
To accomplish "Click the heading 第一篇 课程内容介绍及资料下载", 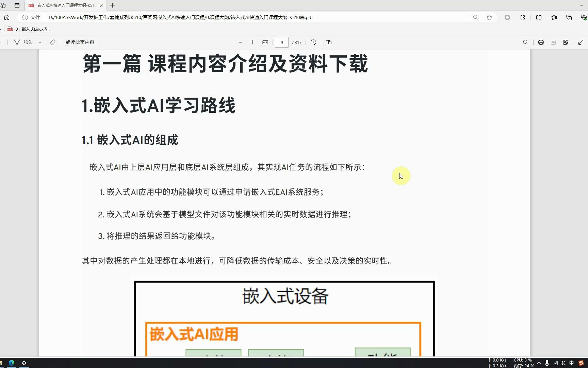I will point(225,63).
